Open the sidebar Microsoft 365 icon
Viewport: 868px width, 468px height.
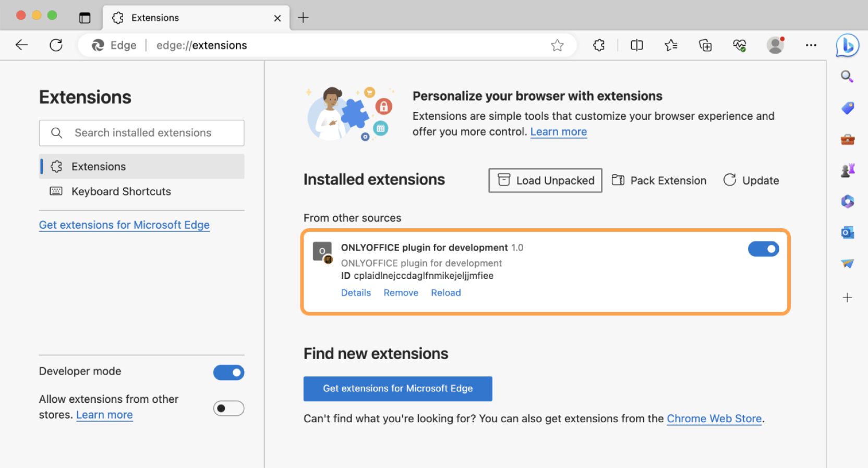847,201
